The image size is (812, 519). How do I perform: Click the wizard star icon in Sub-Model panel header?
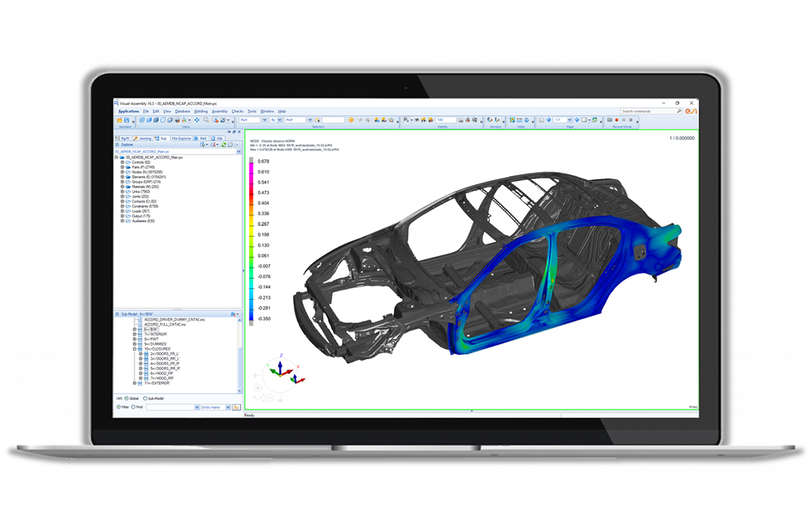point(233,313)
